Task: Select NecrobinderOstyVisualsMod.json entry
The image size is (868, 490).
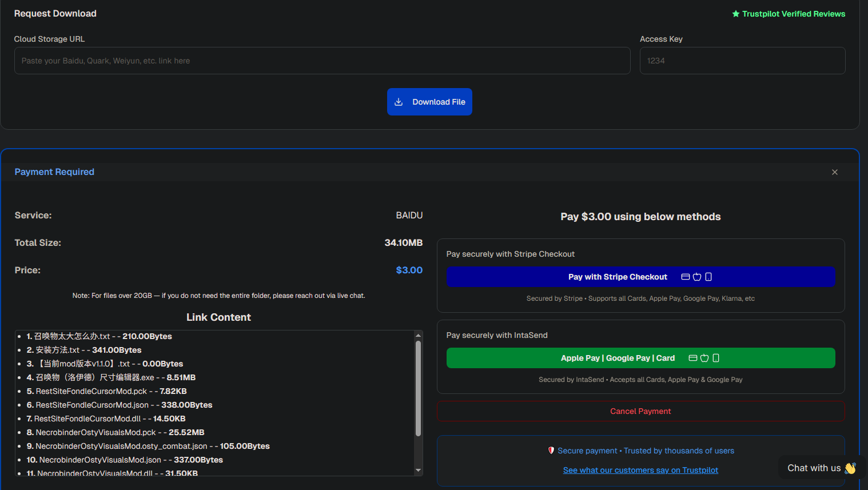Action: [125, 460]
